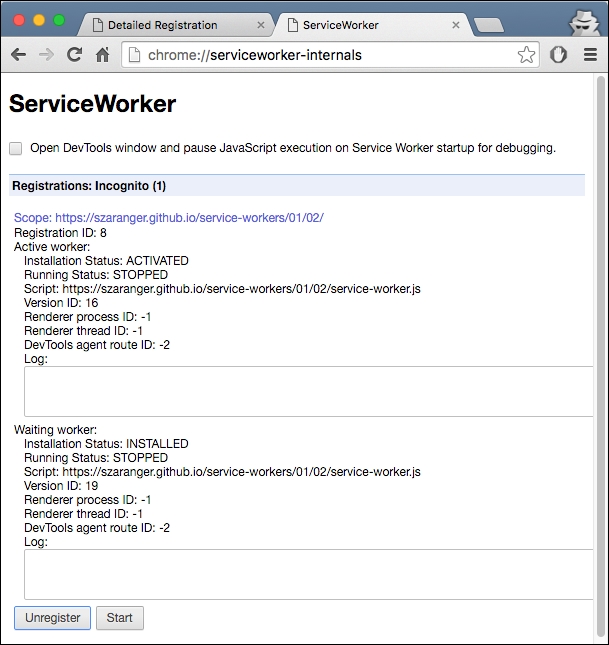Click the page's vertical scrollbar
Image resolution: width=609 pixels, height=645 pixels.
point(600,300)
